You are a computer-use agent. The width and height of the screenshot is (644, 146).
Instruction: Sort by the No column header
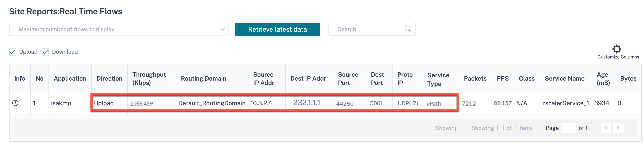coord(40,78)
